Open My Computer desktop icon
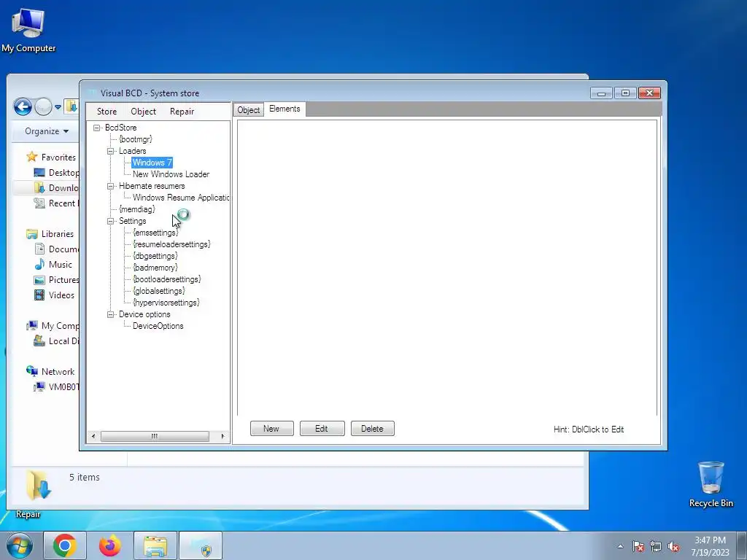 click(x=28, y=30)
